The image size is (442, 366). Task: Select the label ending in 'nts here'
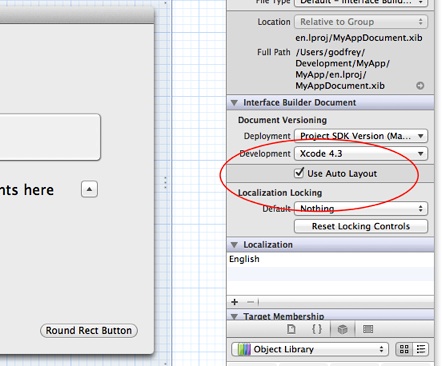(27, 190)
